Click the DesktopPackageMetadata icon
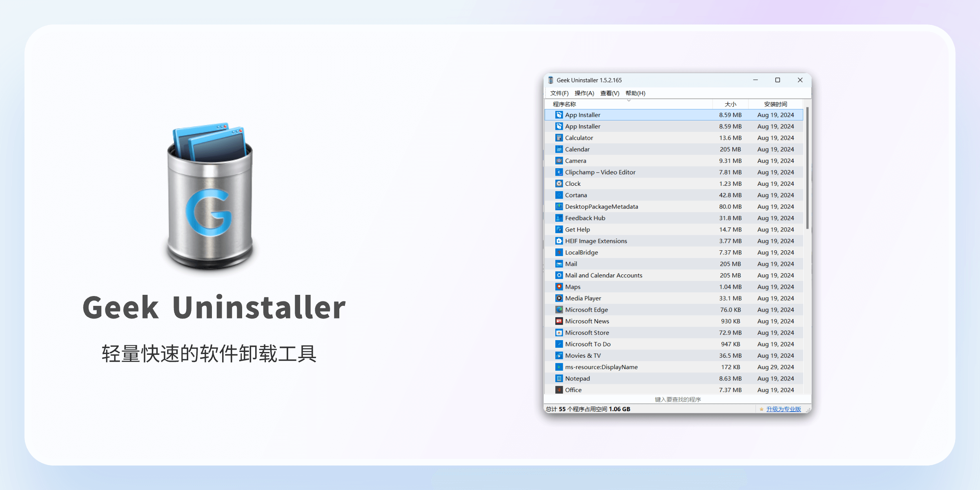The image size is (980, 490). 559,206
